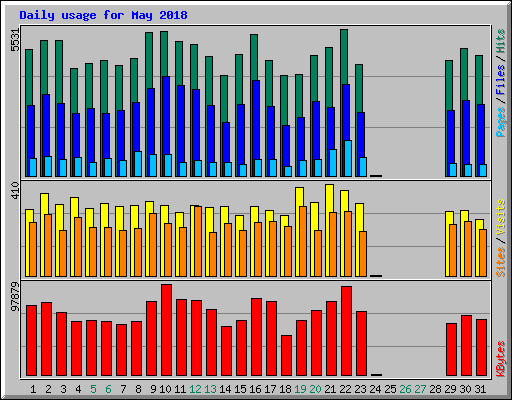Select day label 16 on the x-axis
The height and width of the screenshot is (400, 512).
[255, 389]
